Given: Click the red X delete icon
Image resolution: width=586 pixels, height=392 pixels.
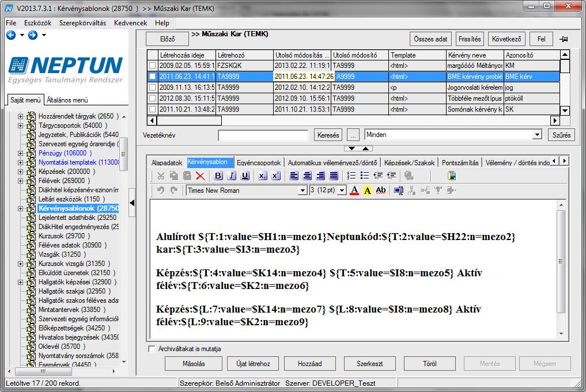Looking at the screenshot, I should 201,176.
